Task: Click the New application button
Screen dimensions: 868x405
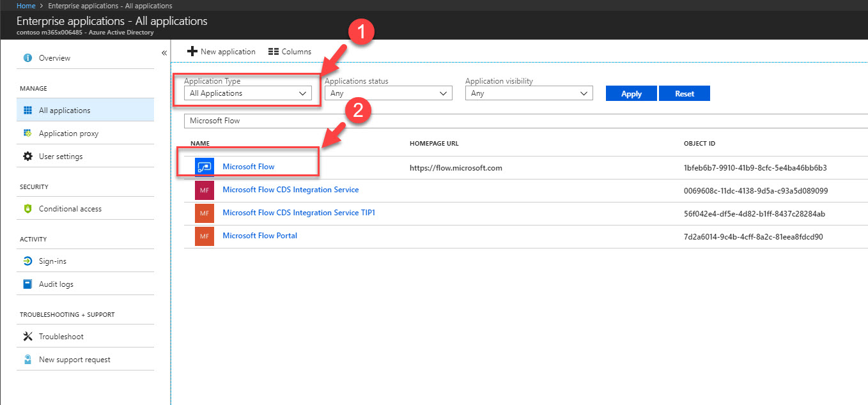Action: [221, 52]
